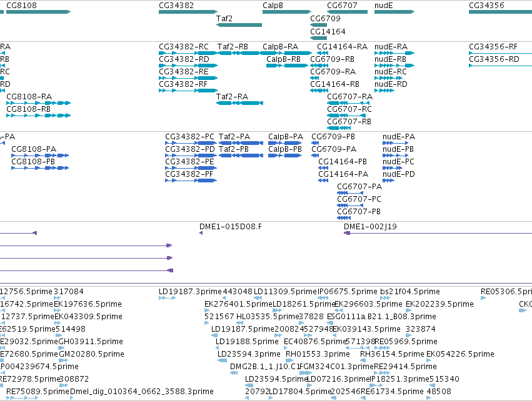This screenshot has height=401, width=532.
Task: Select the nudE-PA protein
Action: tap(399, 137)
